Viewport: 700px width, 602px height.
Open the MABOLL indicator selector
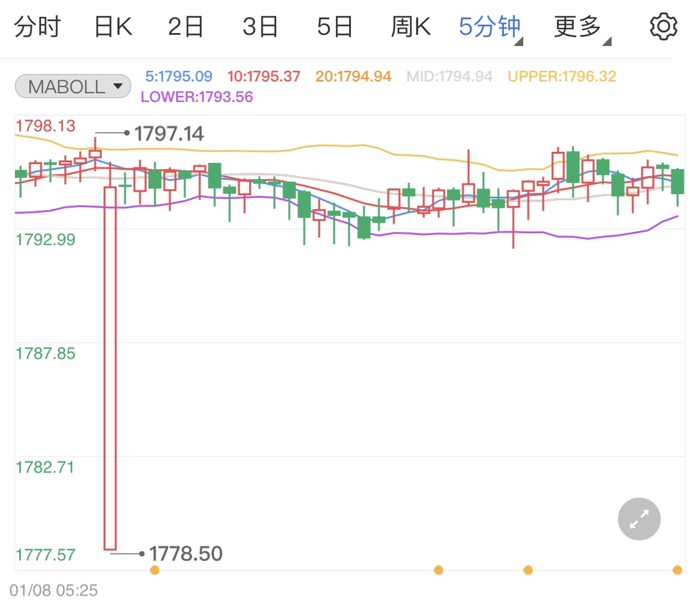[x=73, y=86]
